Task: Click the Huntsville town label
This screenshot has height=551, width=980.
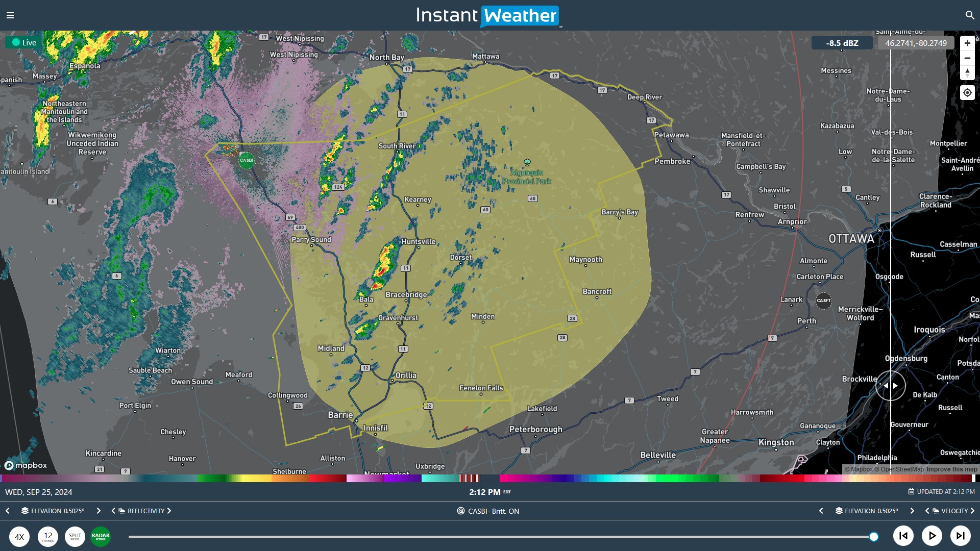Action: [x=419, y=241]
